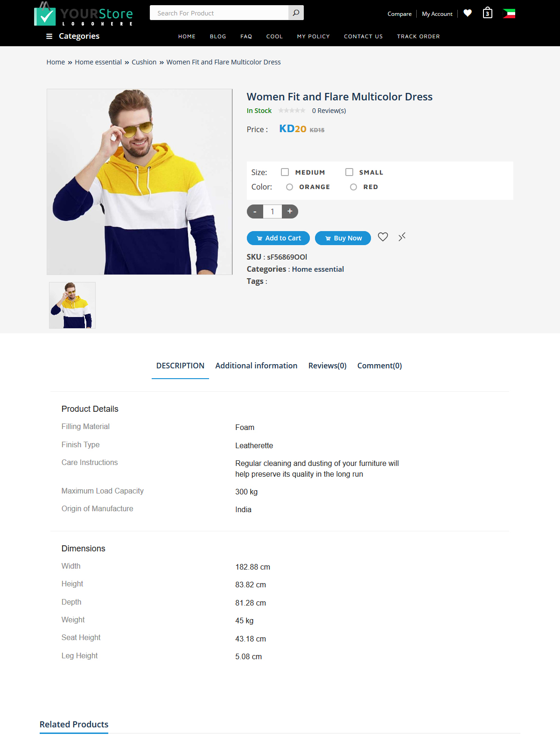Click the Add to Cart button
The width and height of the screenshot is (560, 747).
click(278, 238)
